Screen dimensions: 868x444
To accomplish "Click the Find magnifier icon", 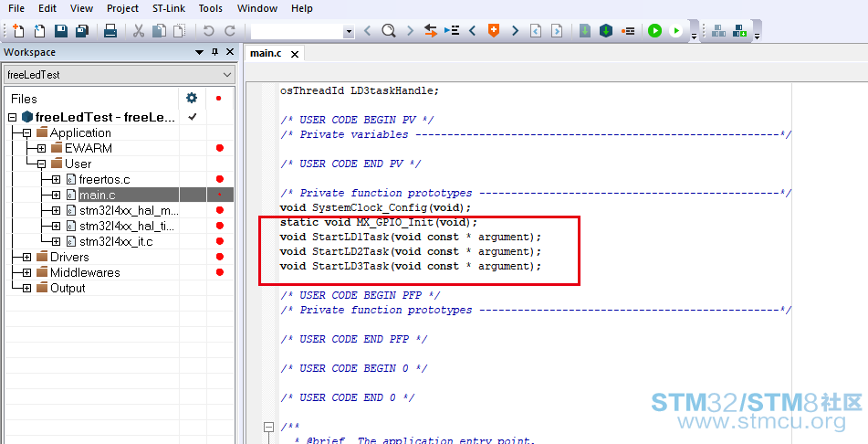I will [x=389, y=31].
